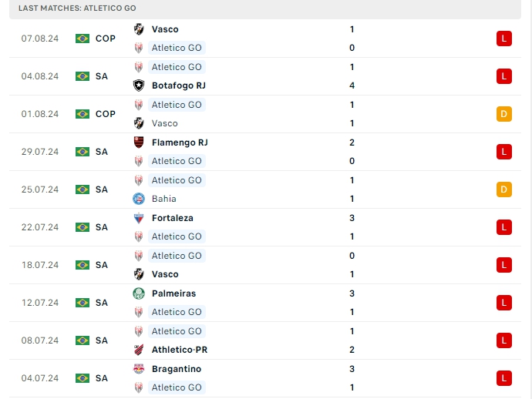The image size is (532, 399).
Task: Click the Vasco crest in 07.08.24 match
Action: pyautogui.click(x=139, y=29)
